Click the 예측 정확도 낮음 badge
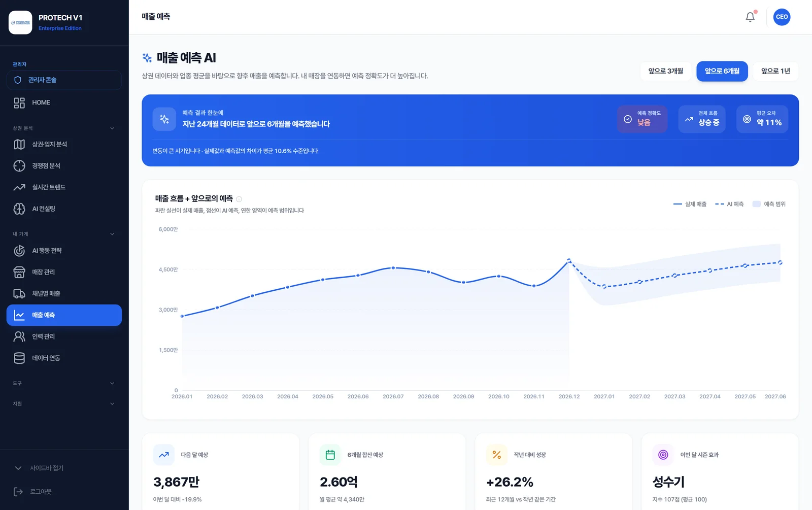The image size is (812, 510). pyautogui.click(x=642, y=119)
